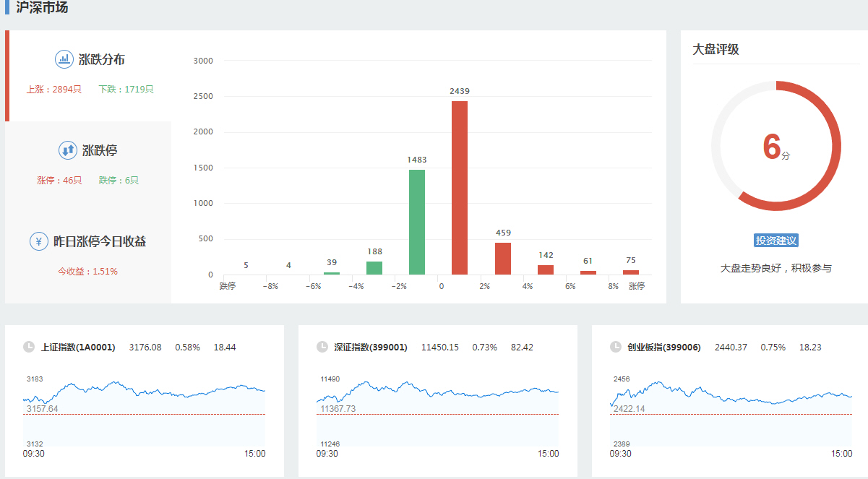868x479 pixels.
Task: Click the 涨跌停 up-down arrows icon
Action: click(x=67, y=150)
